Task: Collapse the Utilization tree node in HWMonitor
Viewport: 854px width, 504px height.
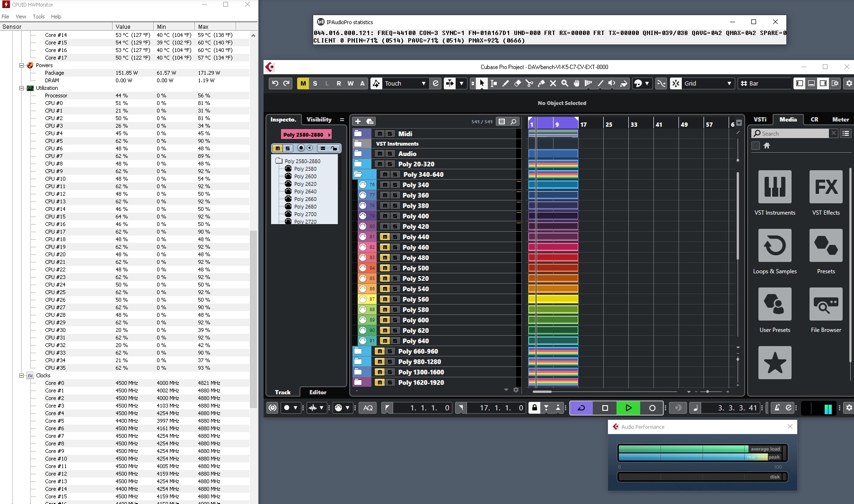Action: click(21, 88)
